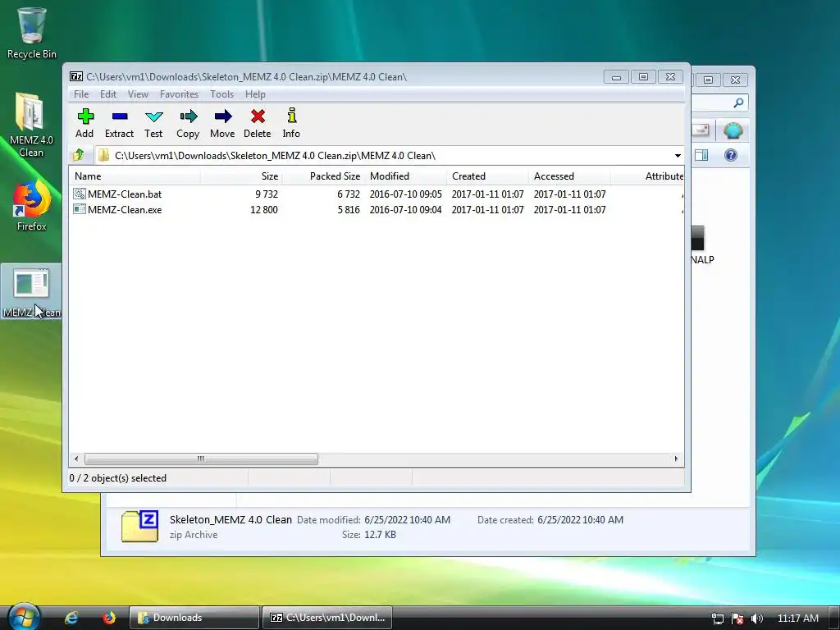Sort by Attributes column header
The height and width of the screenshot is (630, 840).
coord(647,176)
